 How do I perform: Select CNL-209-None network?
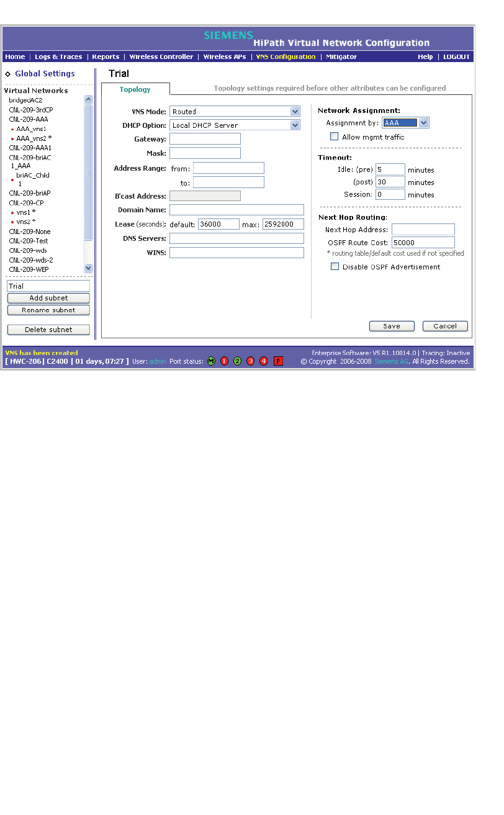click(x=30, y=232)
